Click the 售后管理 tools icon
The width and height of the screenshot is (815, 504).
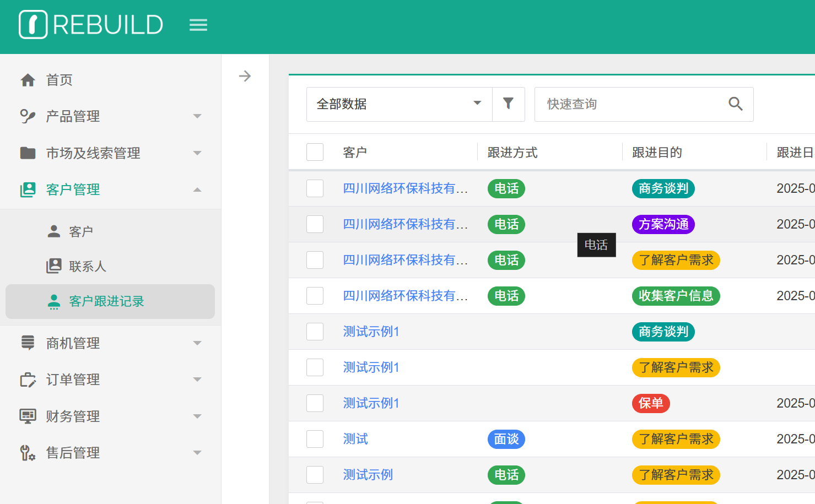pos(28,453)
